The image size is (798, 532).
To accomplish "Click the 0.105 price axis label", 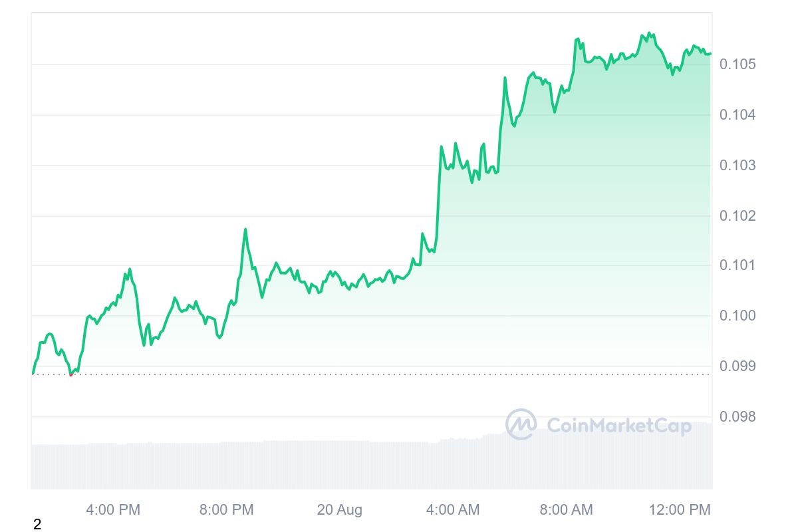I will (x=738, y=65).
